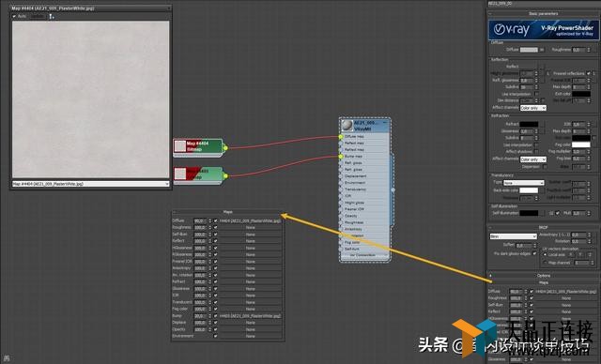
Task: Collapse the VRayMtl node with its minus icon
Action: [385, 123]
